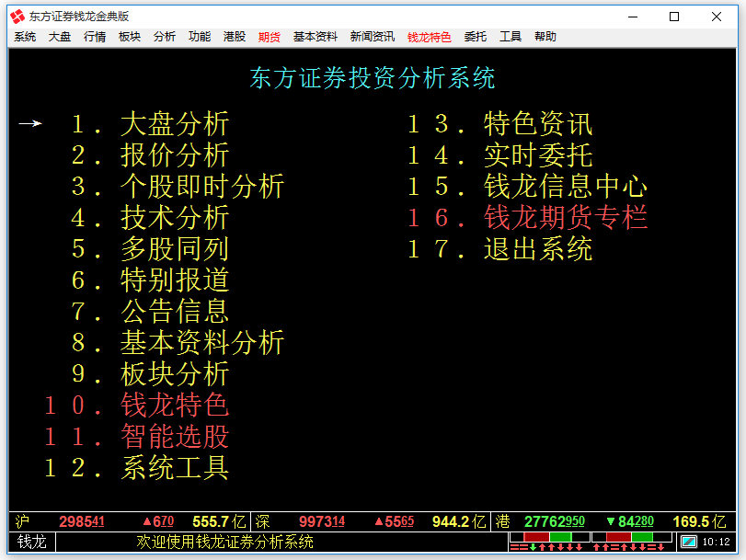Open the 大盘 menu
Screen dimensions: 746x560
tap(60, 37)
